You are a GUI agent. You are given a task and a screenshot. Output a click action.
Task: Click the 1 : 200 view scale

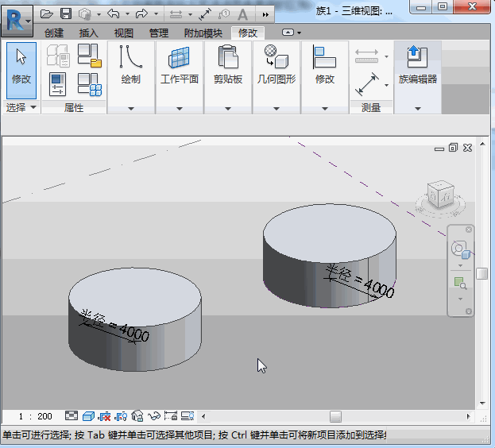click(x=34, y=416)
